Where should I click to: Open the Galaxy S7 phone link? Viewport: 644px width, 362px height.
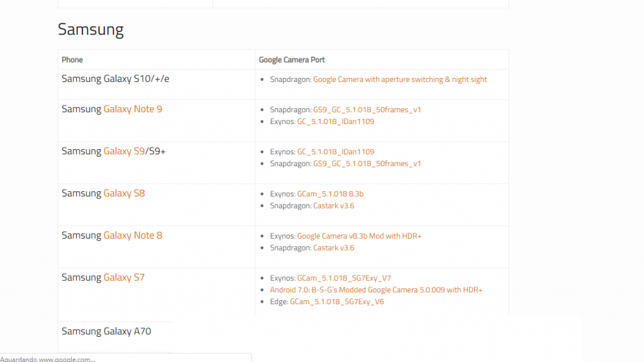click(x=124, y=277)
